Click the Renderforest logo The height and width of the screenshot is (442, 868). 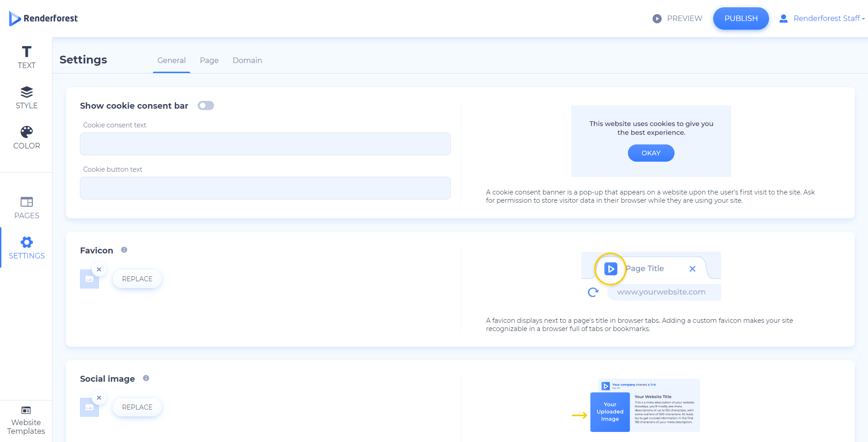[43, 18]
